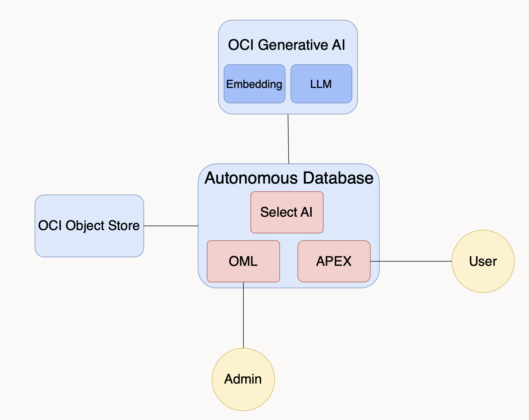
Task: Click the connector line between OML and Admin
Action: [x=243, y=315]
